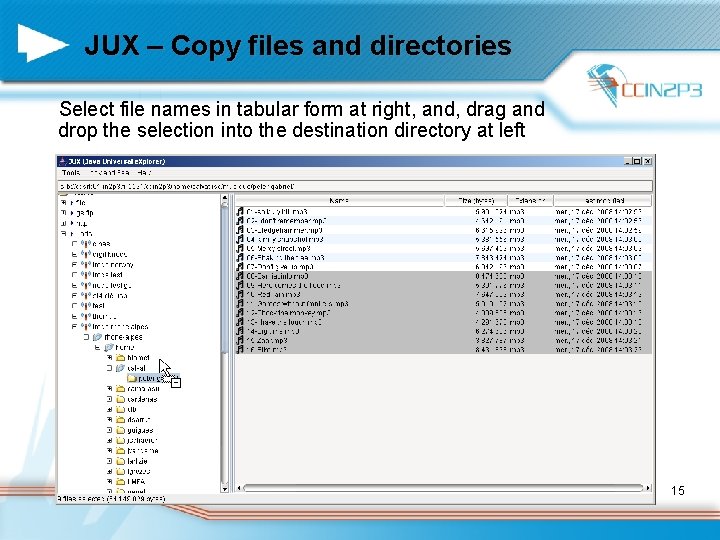Select the 03-Sledgehammer.mp3 file name
720x540 pixels.
click(284, 230)
